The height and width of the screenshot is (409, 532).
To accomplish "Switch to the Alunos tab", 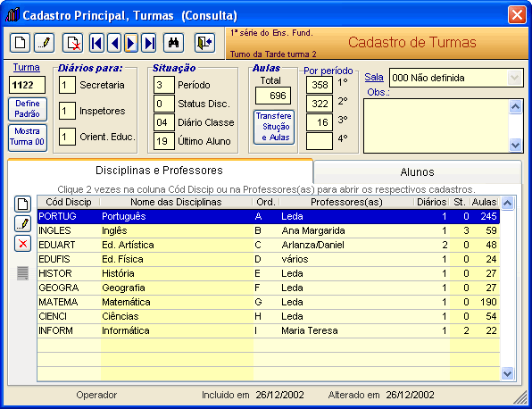I will coord(418,172).
